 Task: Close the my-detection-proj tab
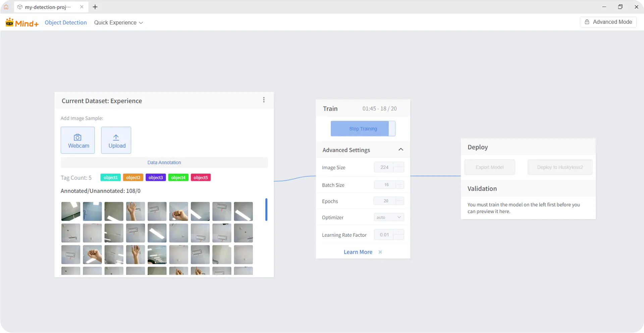(x=82, y=7)
